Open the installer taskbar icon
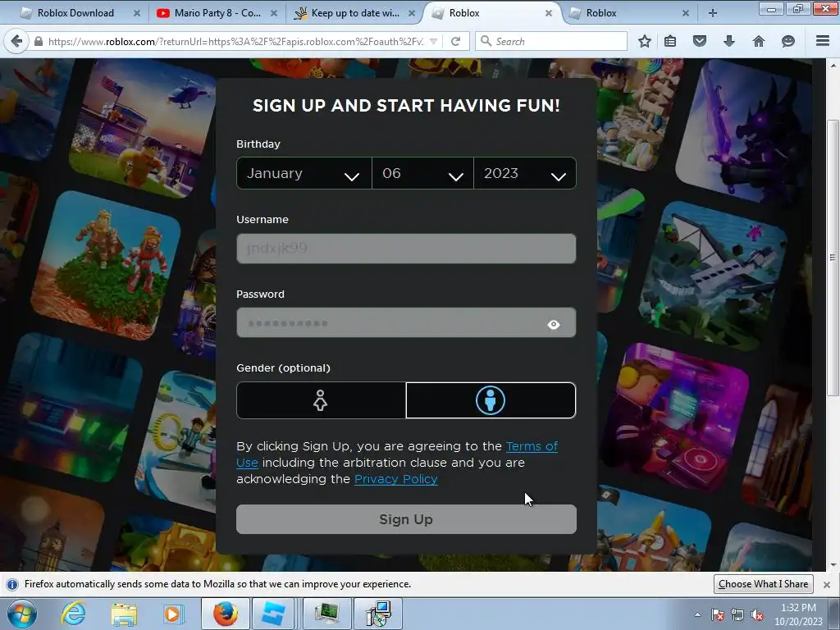The height and width of the screenshot is (630, 840). 378,614
